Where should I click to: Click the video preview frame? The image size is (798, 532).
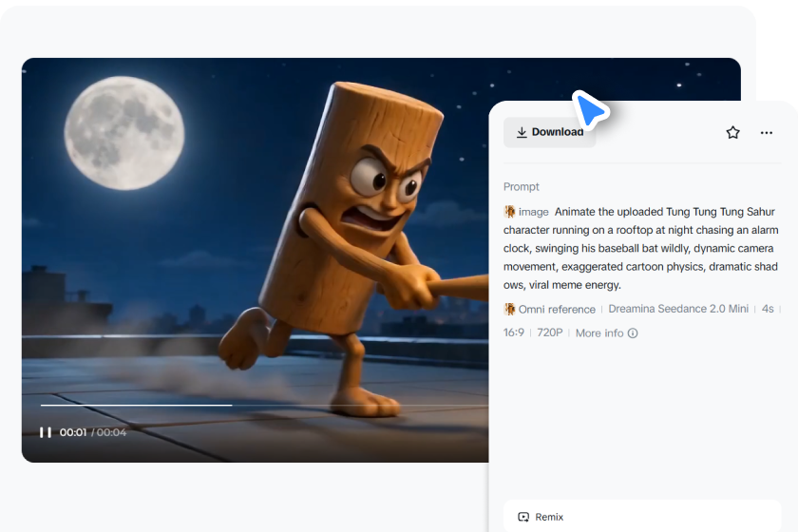point(255,259)
